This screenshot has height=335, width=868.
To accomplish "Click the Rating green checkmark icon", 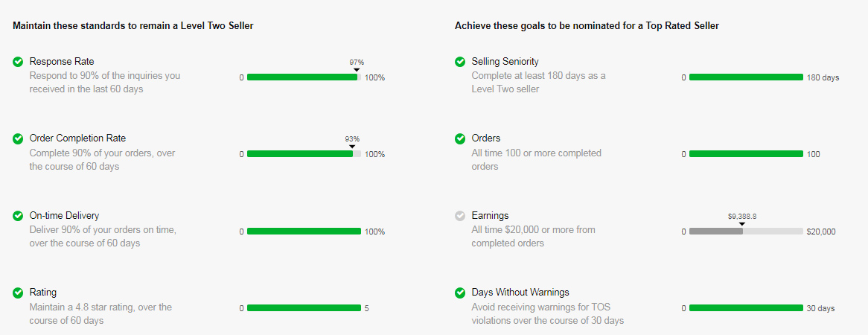I will pyautogui.click(x=18, y=293).
